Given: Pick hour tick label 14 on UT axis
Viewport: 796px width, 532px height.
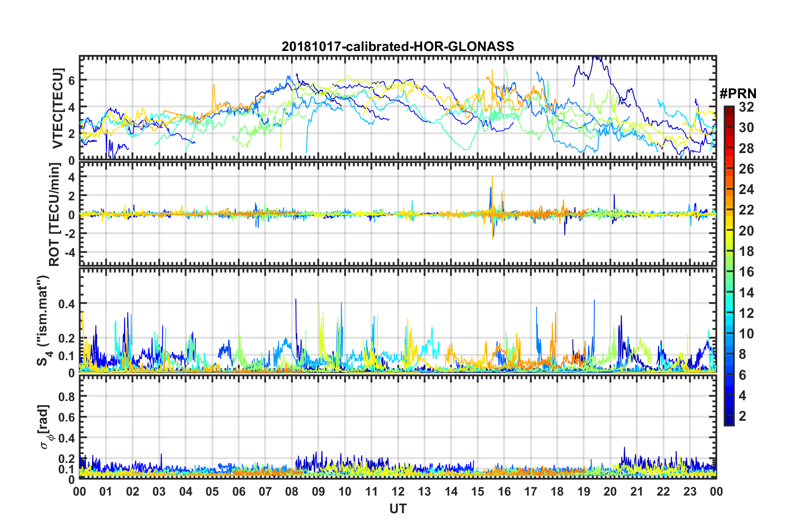Looking at the screenshot, I should point(451,491).
